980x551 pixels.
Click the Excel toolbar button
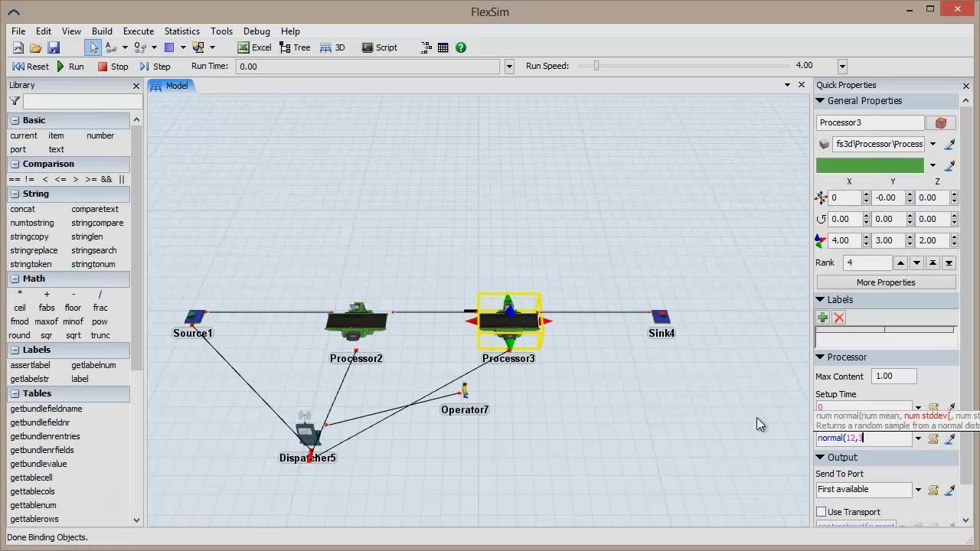[254, 47]
